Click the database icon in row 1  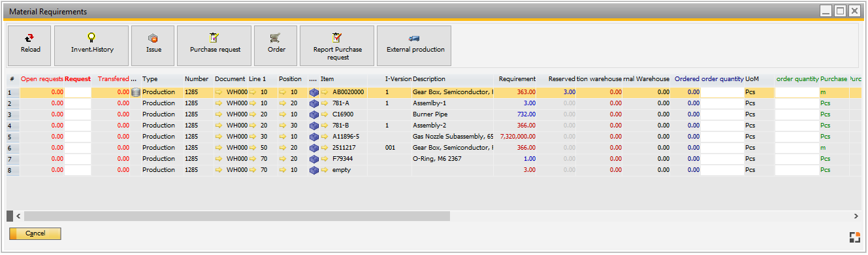136,92
